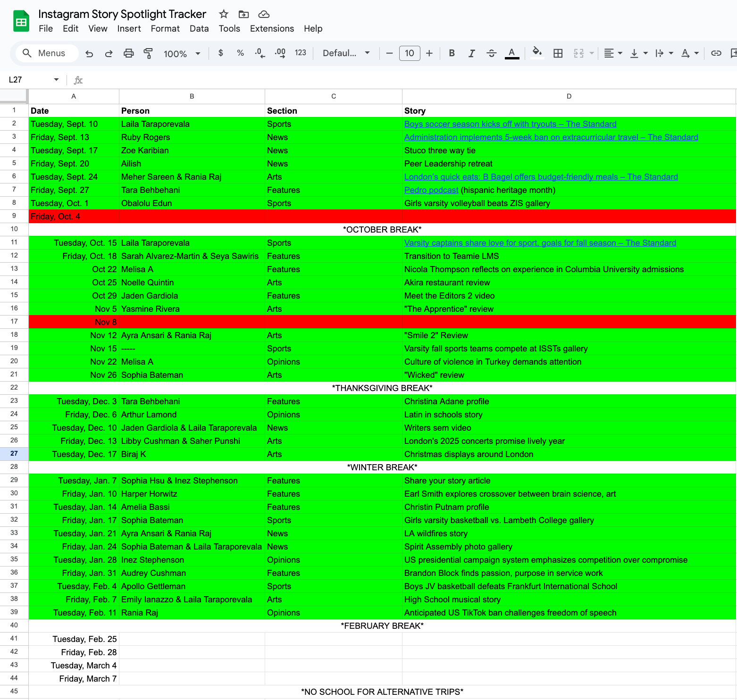Open the horizontal align dropdown
Image resolution: width=737 pixels, height=700 pixels.
coord(613,53)
